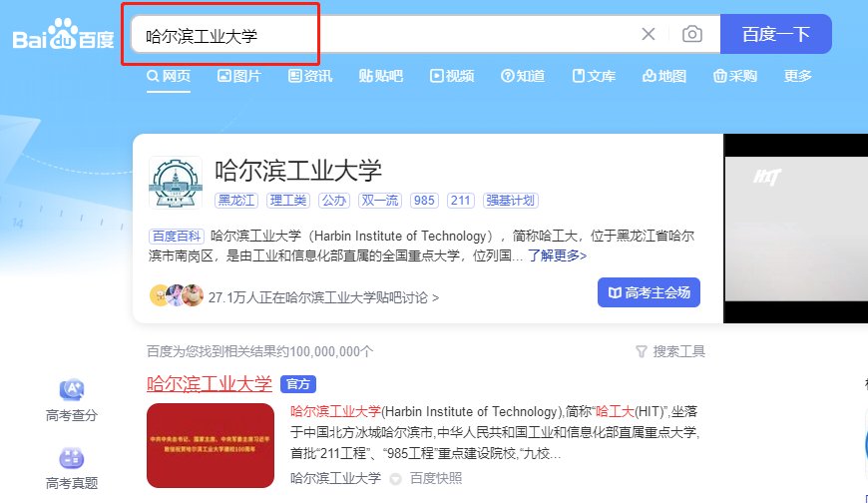Click the 资讯 news icon
Image resolution: width=868 pixels, height=503 pixels.
pos(294,76)
